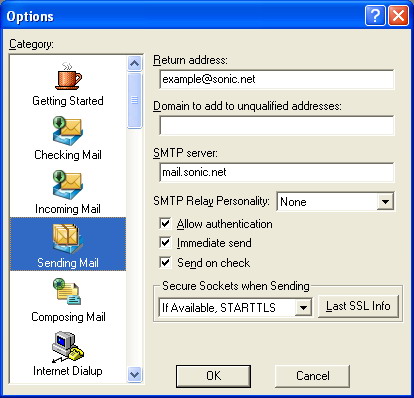Image resolution: width=414 pixels, height=398 pixels.
Task: Click the Return address input field
Action: tap(277, 79)
